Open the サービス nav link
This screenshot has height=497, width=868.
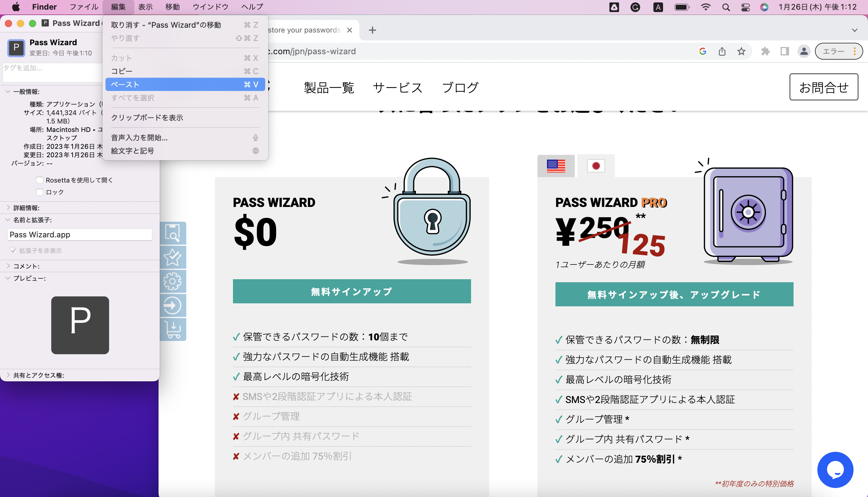tap(398, 87)
